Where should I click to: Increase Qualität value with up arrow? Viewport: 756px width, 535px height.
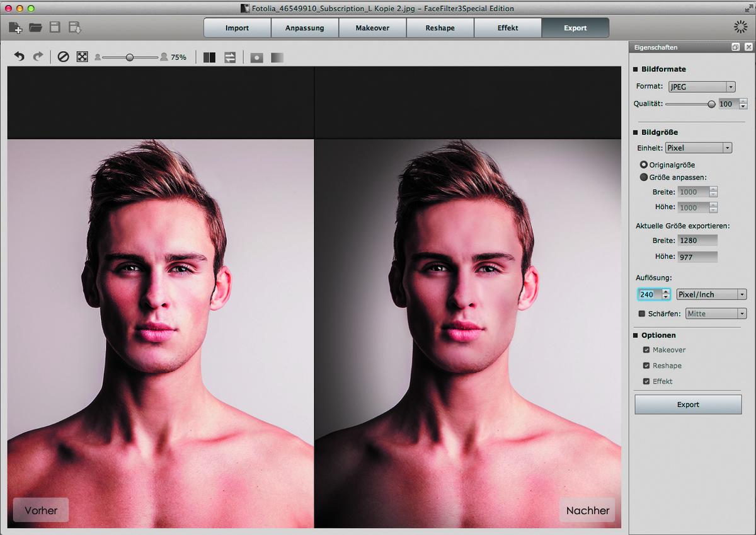pyautogui.click(x=743, y=101)
